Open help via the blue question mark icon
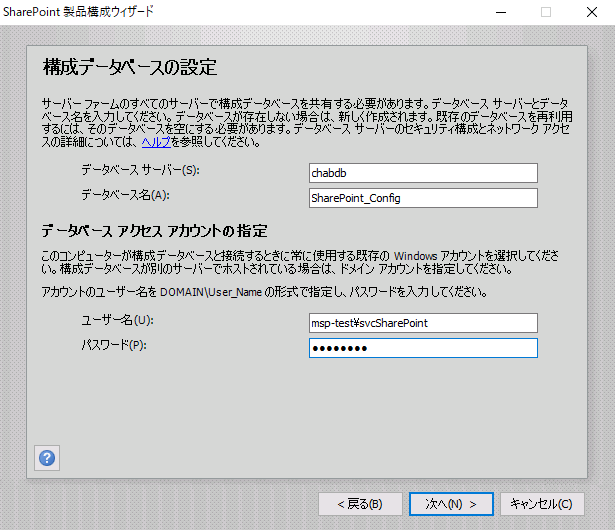Image resolution: width=615 pixels, height=530 pixels. point(47,458)
